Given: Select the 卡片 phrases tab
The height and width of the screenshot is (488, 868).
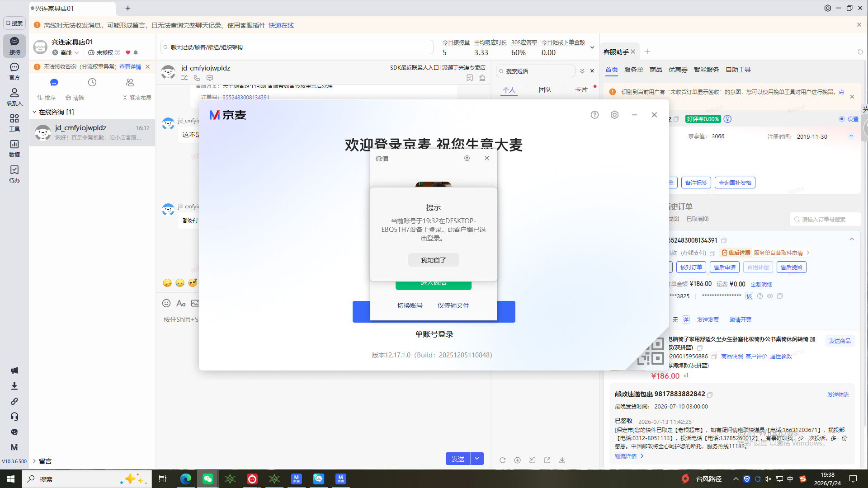Looking at the screenshot, I should point(581,89).
